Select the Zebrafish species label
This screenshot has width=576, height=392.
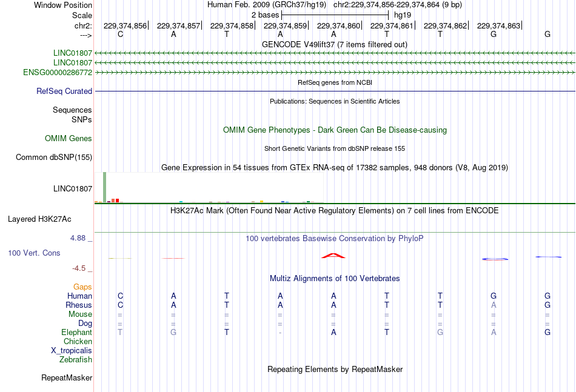coord(76,360)
